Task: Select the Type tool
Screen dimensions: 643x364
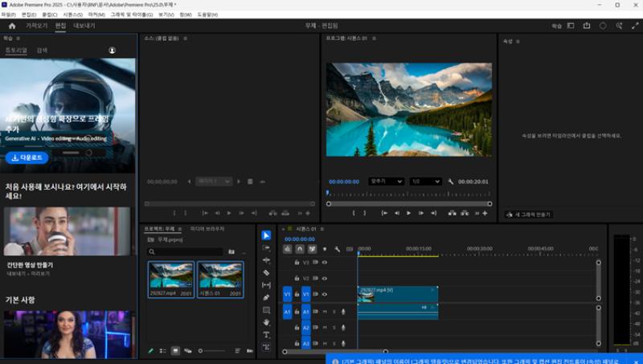Action: [266, 335]
